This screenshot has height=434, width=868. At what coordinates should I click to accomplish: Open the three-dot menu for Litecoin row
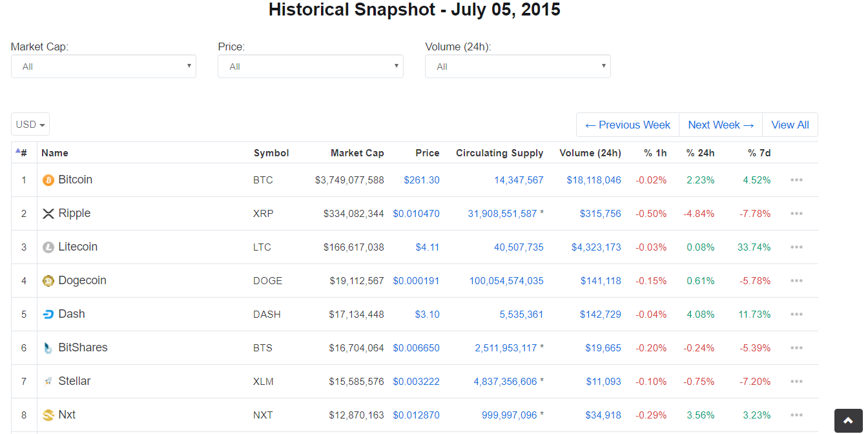[796, 247]
